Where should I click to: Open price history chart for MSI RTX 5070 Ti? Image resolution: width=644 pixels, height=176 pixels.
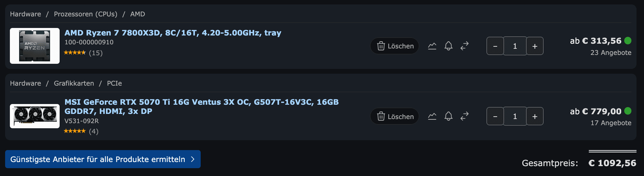pyautogui.click(x=432, y=117)
